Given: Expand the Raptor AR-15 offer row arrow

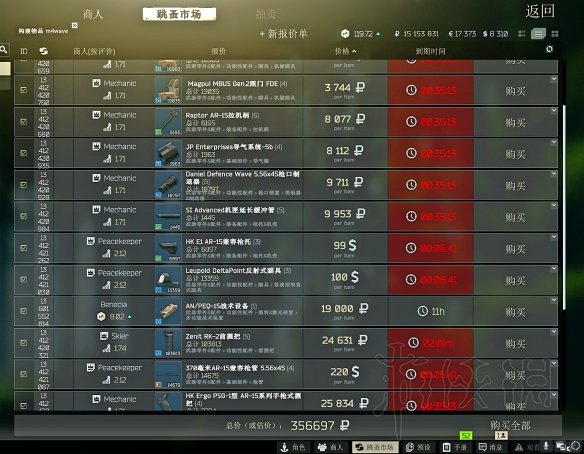Looking at the screenshot, I should (x=554, y=111).
